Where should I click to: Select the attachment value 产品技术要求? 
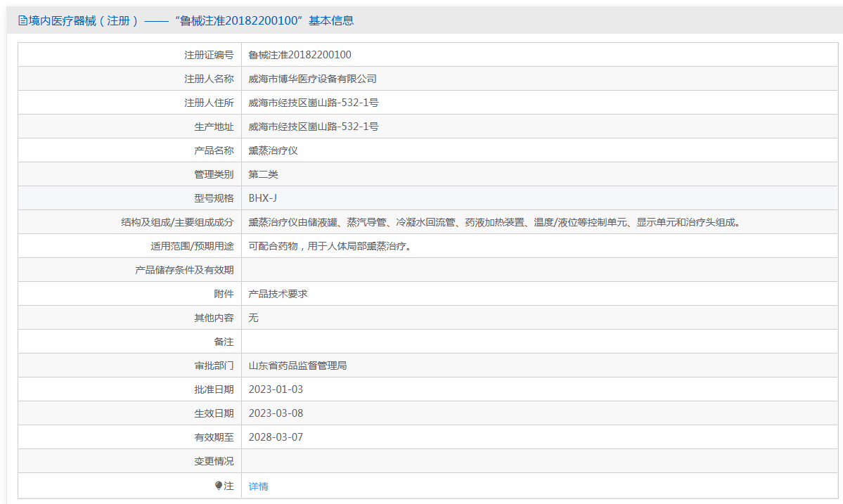[278, 294]
